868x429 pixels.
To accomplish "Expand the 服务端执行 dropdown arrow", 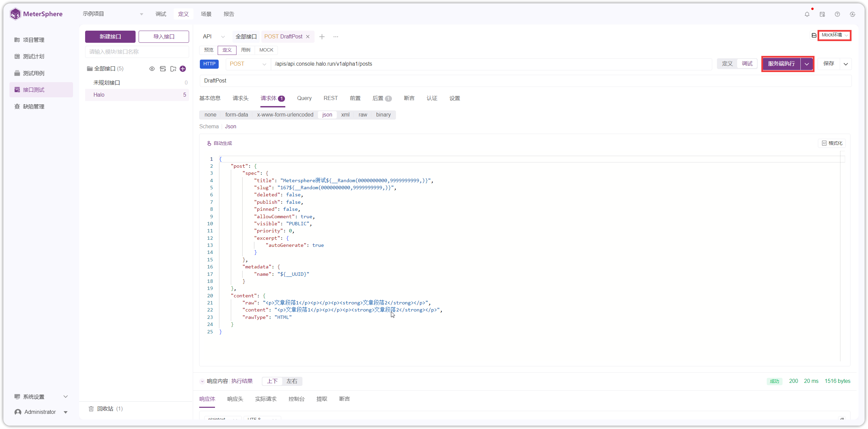I will (807, 64).
